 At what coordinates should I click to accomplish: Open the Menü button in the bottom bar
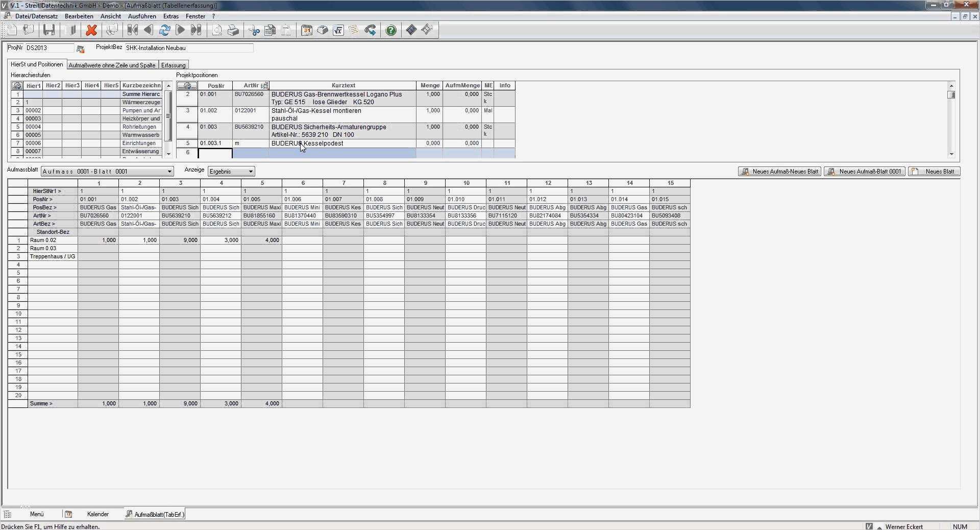pyautogui.click(x=37, y=514)
